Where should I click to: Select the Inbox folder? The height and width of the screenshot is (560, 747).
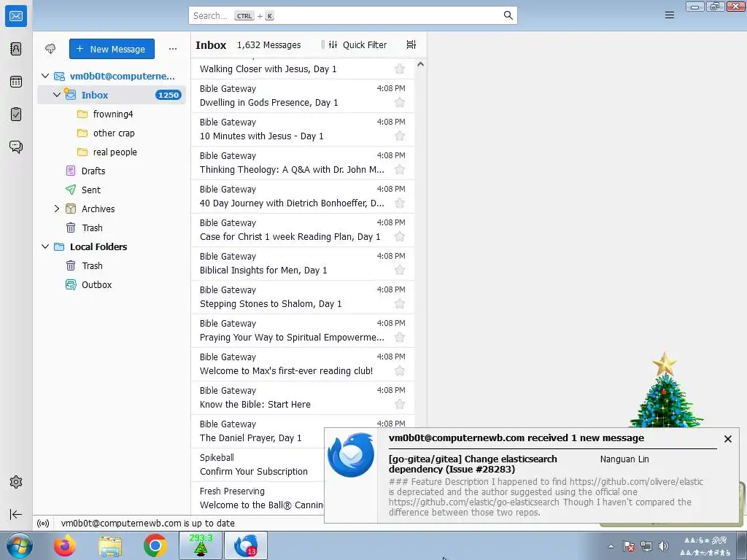112,95
